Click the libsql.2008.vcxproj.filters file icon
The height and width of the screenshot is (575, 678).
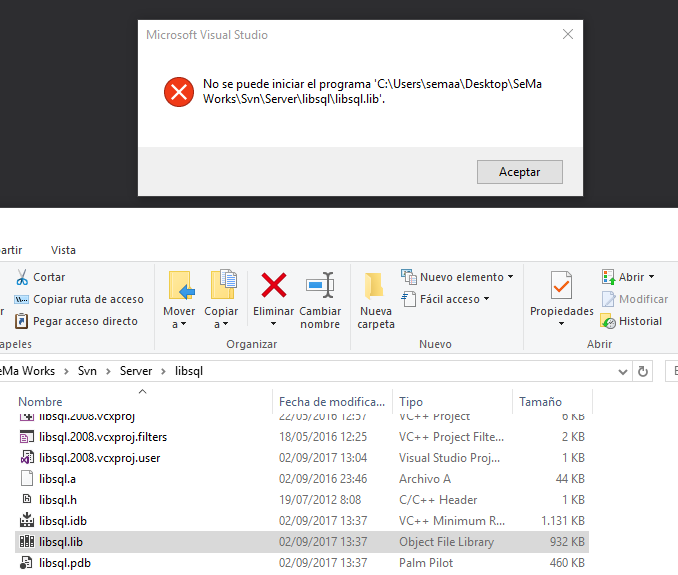pyautogui.click(x=27, y=437)
